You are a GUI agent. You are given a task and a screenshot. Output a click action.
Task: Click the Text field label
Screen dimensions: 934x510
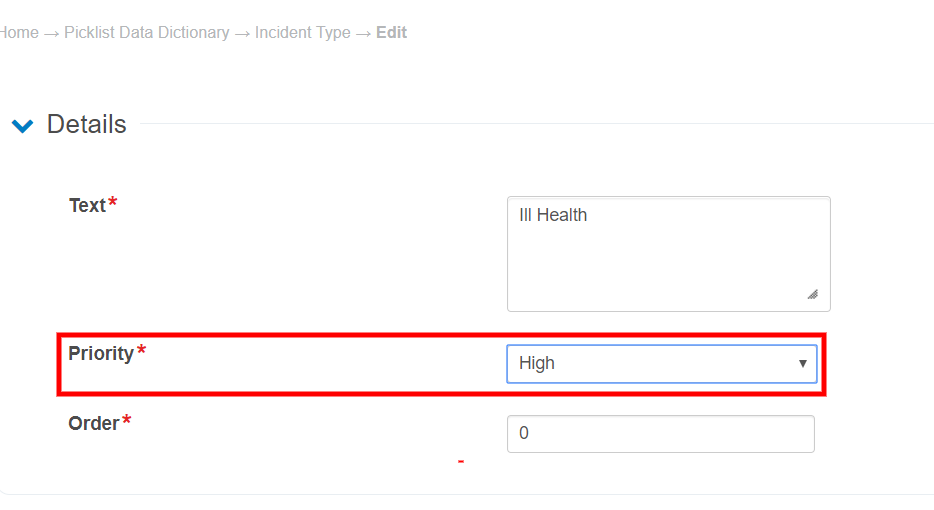tap(87, 205)
